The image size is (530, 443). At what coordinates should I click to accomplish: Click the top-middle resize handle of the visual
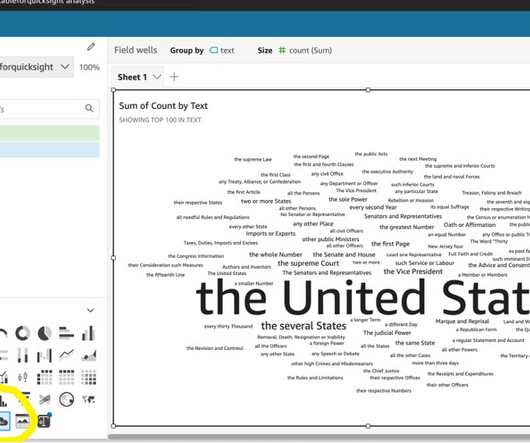pyautogui.click(x=368, y=90)
